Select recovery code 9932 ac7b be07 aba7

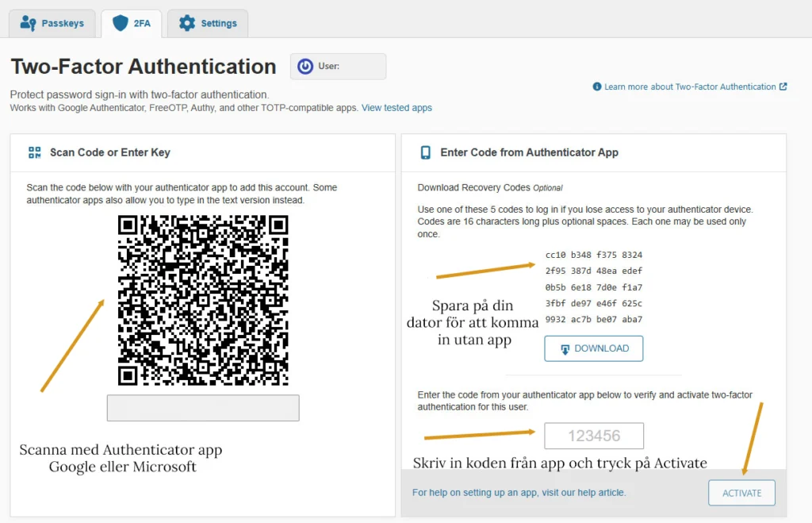click(593, 319)
